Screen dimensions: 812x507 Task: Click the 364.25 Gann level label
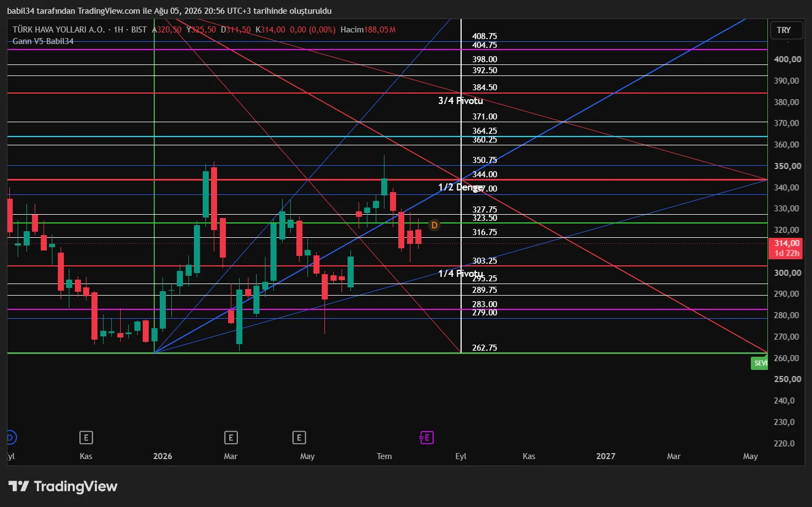pos(485,131)
